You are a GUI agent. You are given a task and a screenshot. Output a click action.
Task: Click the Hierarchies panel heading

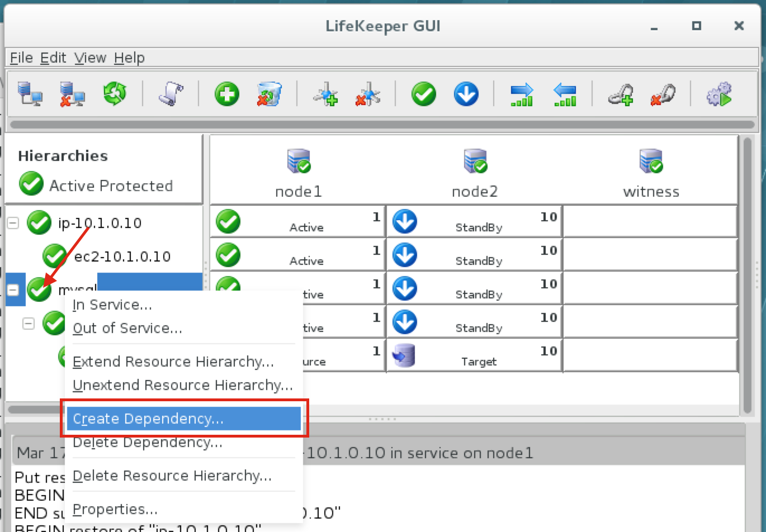63,155
